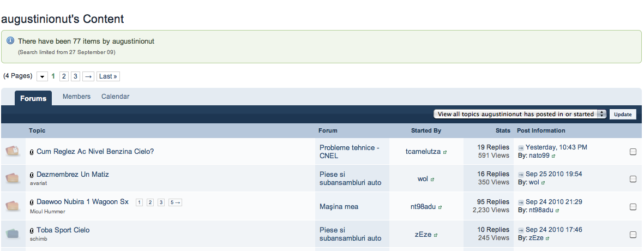
Task: Click the 16 Replies count
Action: coord(493,174)
